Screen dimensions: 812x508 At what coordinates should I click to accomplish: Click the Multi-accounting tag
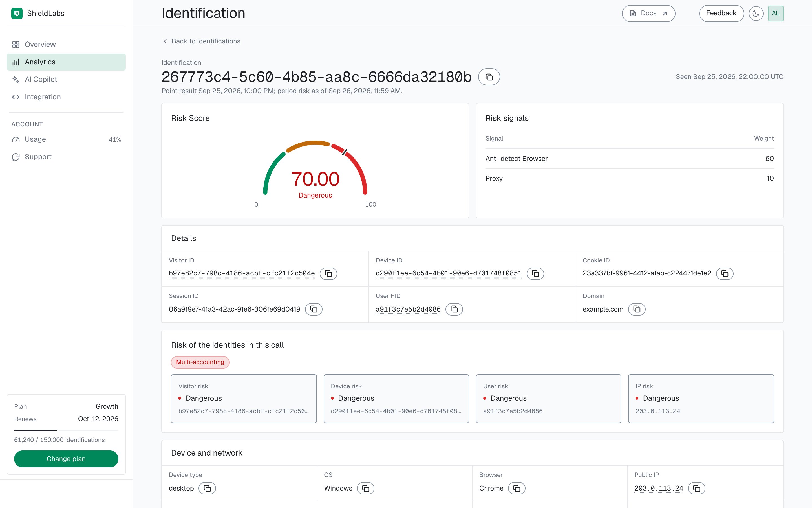[200, 362]
